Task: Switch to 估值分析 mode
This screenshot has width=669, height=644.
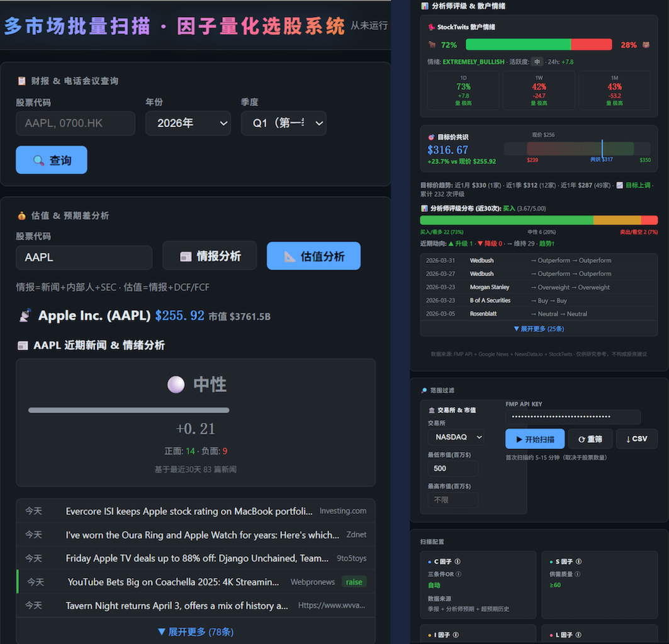Action: tap(313, 256)
